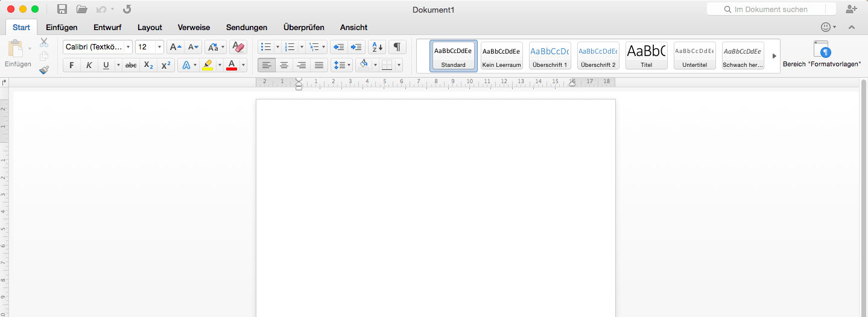This screenshot has width=868, height=317.
Task: Click the multilevel list icon
Action: point(313,47)
